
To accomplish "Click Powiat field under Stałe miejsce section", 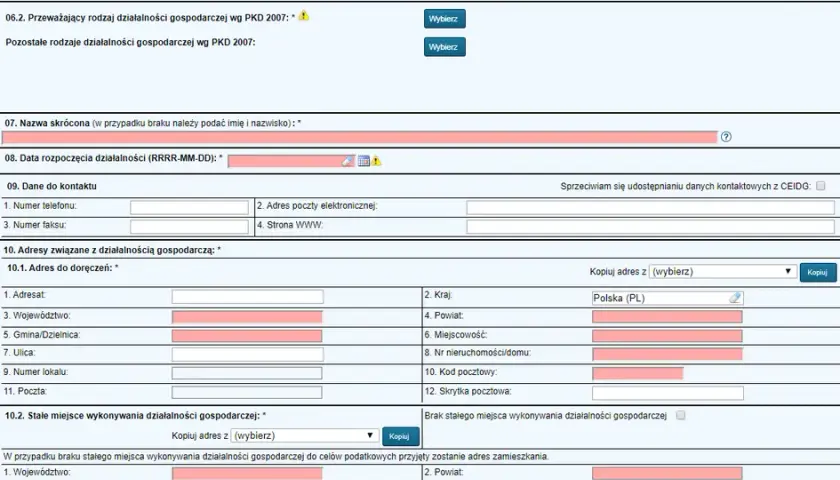I will (x=667, y=473).
